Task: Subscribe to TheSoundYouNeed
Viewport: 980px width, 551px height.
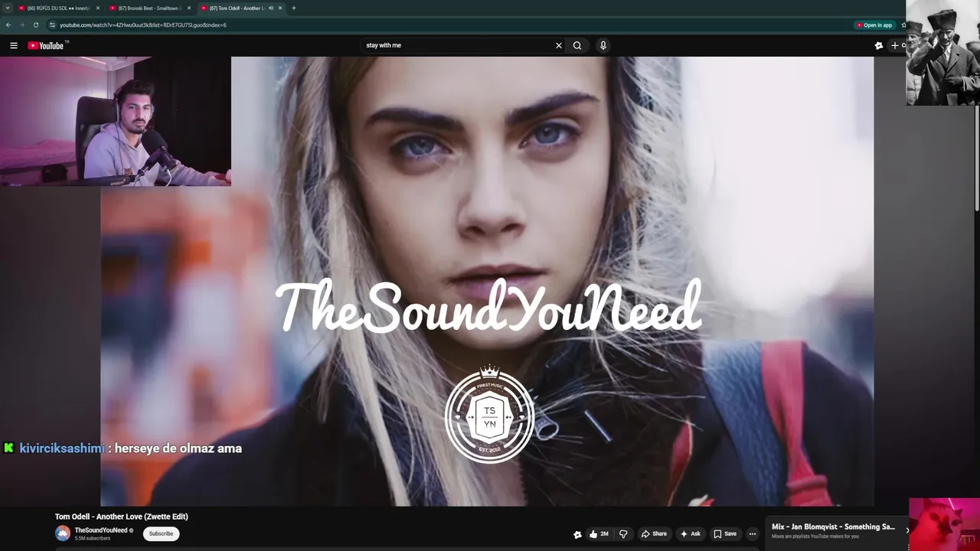Action: pos(161,533)
